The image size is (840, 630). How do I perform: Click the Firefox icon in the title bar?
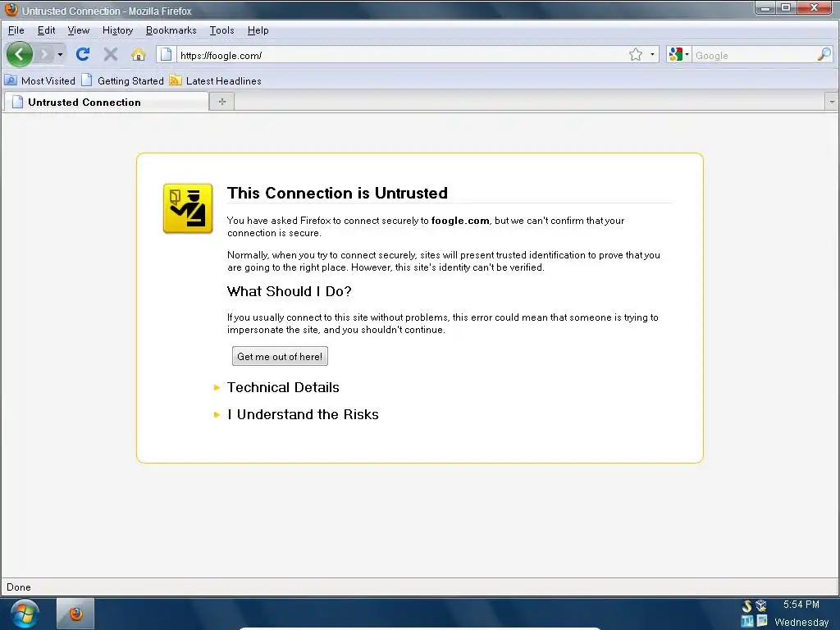(x=11, y=10)
